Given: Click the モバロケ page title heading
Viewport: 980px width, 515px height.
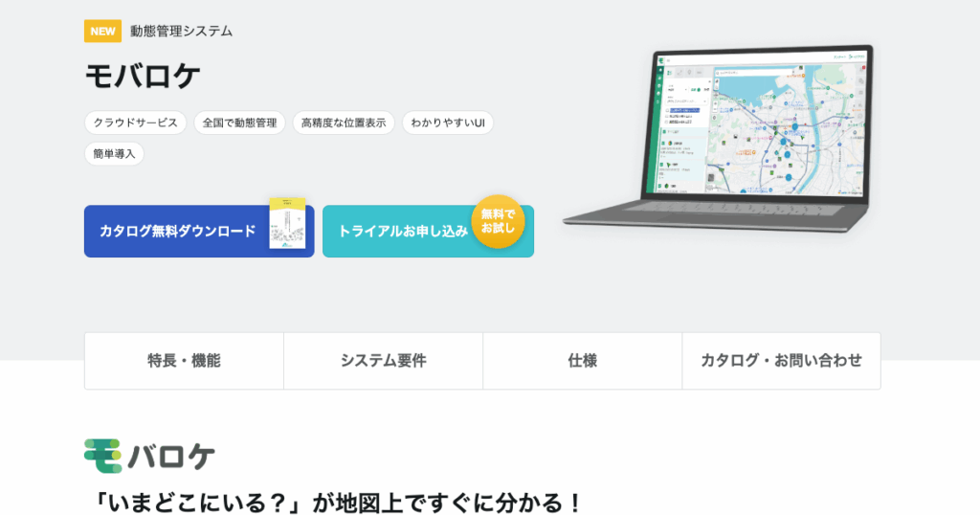Looking at the screenshot, I should (x=143, y=76).
